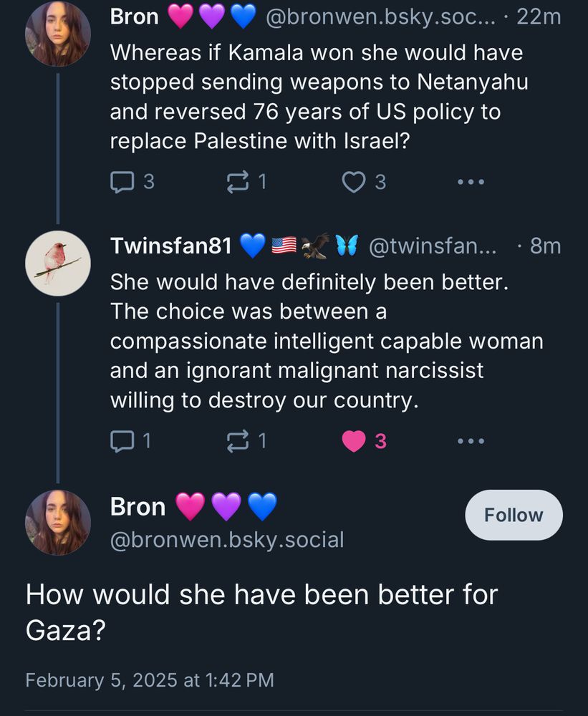Click Bron's profile picture at the top
The height and width of the screenshot is (716, 588).
click(58, 32)
